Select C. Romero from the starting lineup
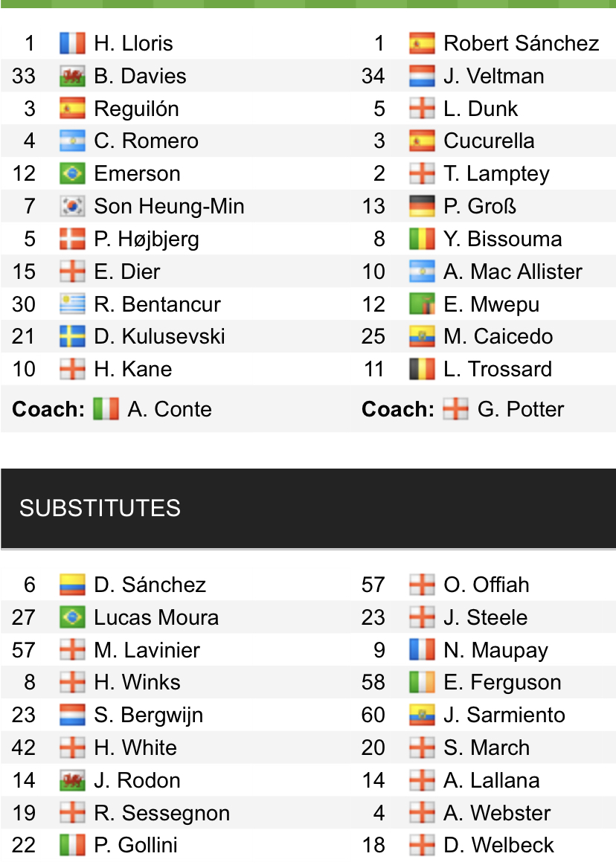The width and height of the screenshot is (616, 865). point(146,141)
